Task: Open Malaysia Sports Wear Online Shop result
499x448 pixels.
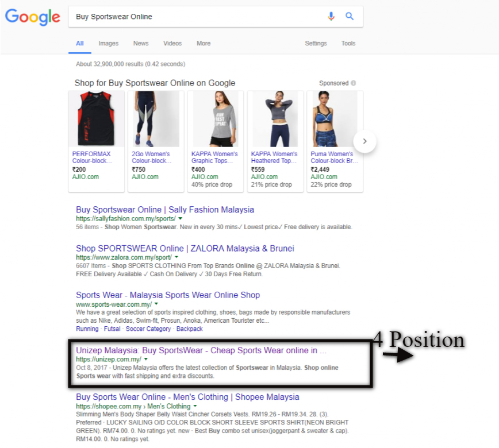Action: pyautogui.click(x=168, y=295)
